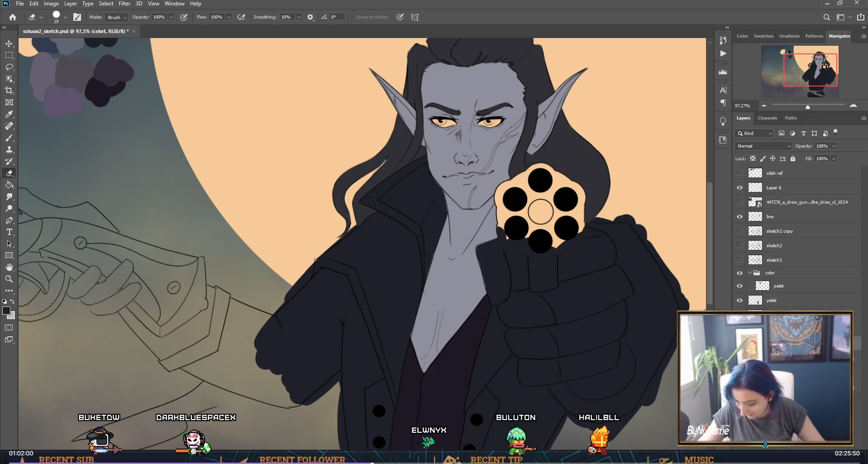Select the Brush tool

9,138
